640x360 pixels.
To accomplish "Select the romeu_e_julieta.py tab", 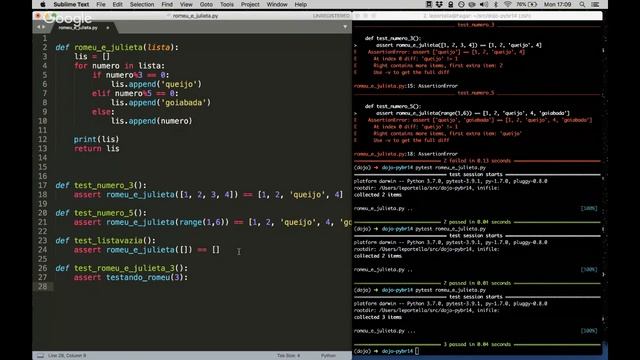I will coord(78,28).
